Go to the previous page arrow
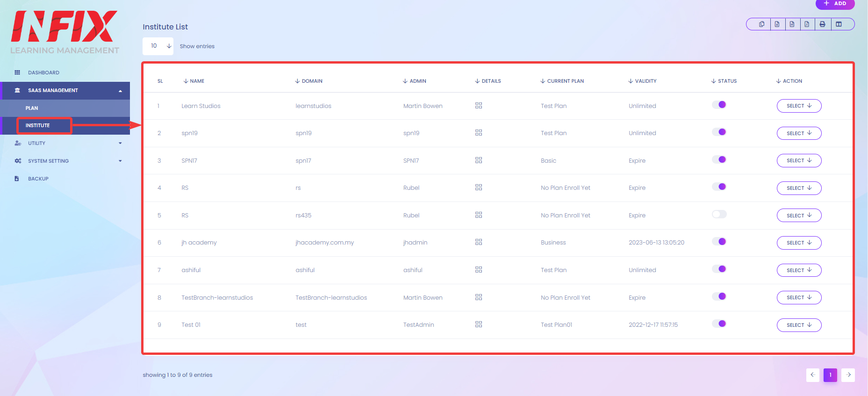 tap(813, 375)
